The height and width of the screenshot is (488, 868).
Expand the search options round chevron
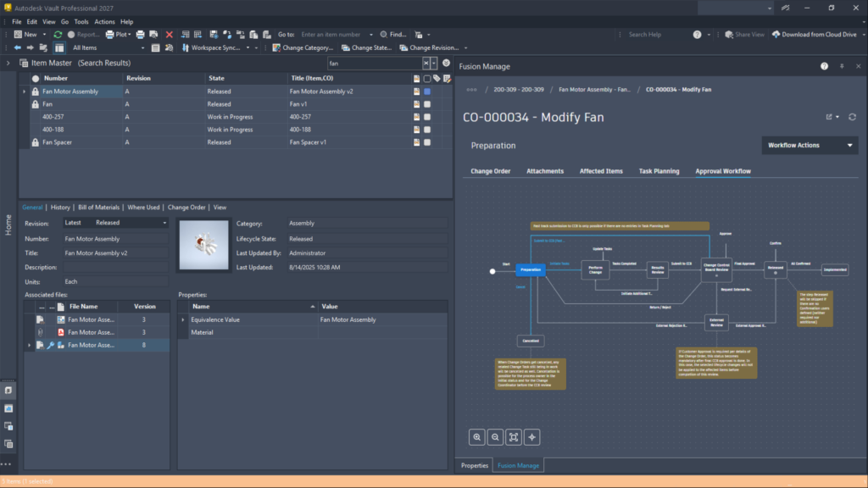(446, 63)
